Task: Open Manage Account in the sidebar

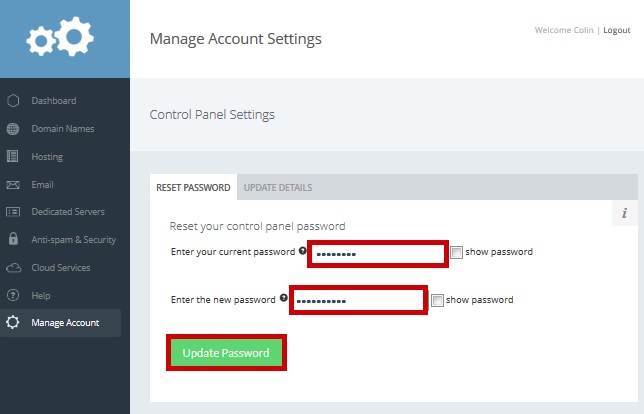Action: 64,323
